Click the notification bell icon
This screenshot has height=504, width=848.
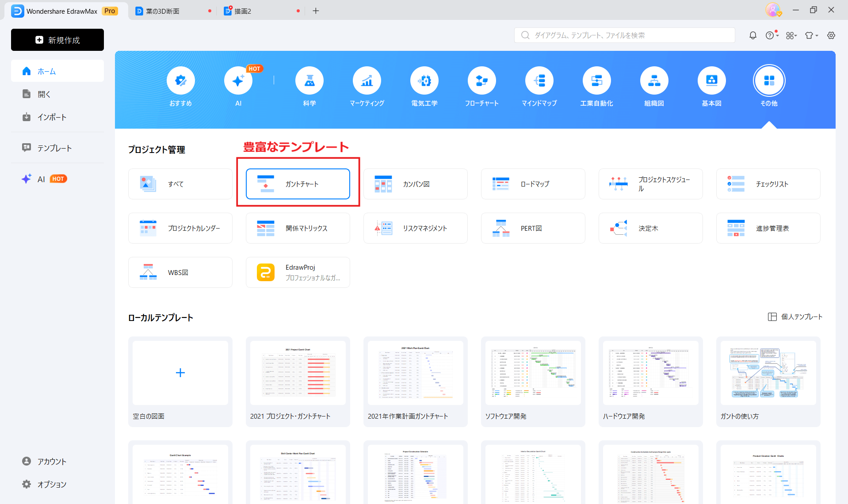pos(753,35)
